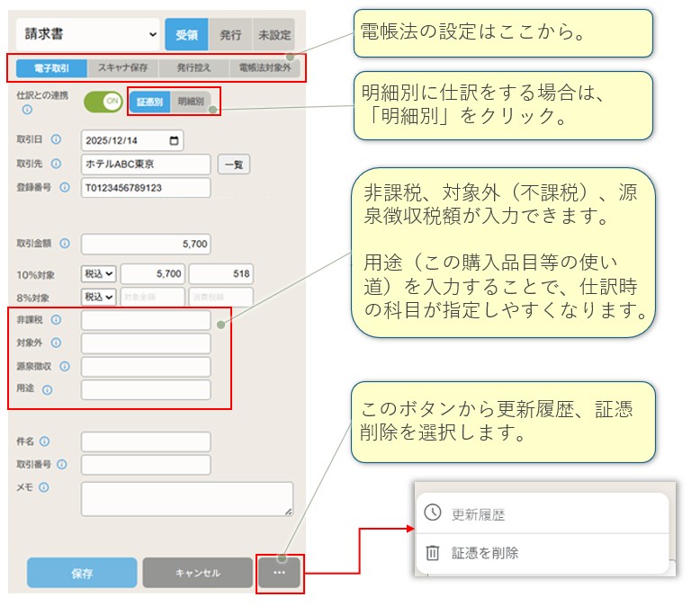The width and height of the screenshot is (700, 606).
Task: Click the 源泉徴収 input field
Action: [x=146, y=367]
